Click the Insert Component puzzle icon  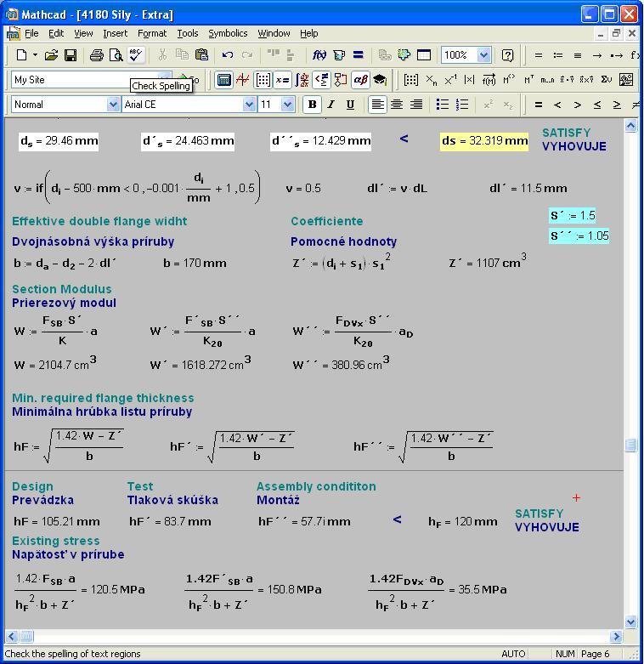[x=404, y=55]
